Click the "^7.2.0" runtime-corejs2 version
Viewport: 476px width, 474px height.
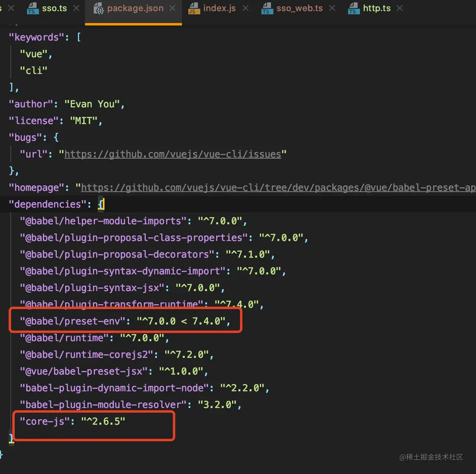point(187,355)
